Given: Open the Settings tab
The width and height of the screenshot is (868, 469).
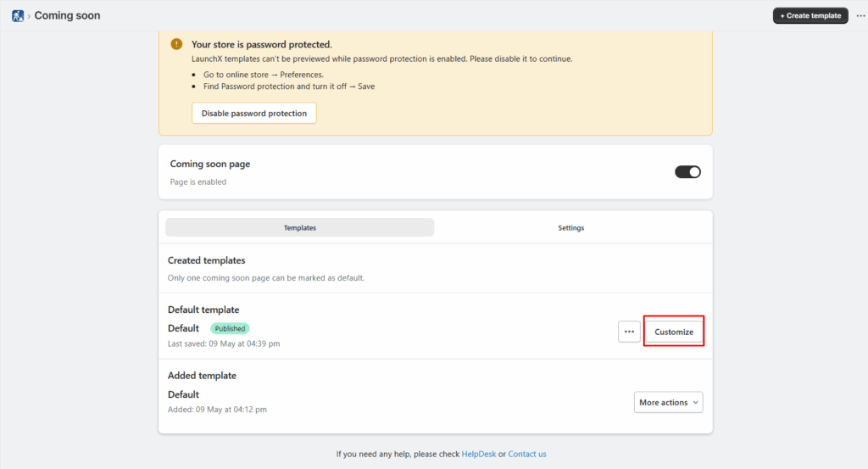Looking at the screenshot, I should (x=570, y=227).
